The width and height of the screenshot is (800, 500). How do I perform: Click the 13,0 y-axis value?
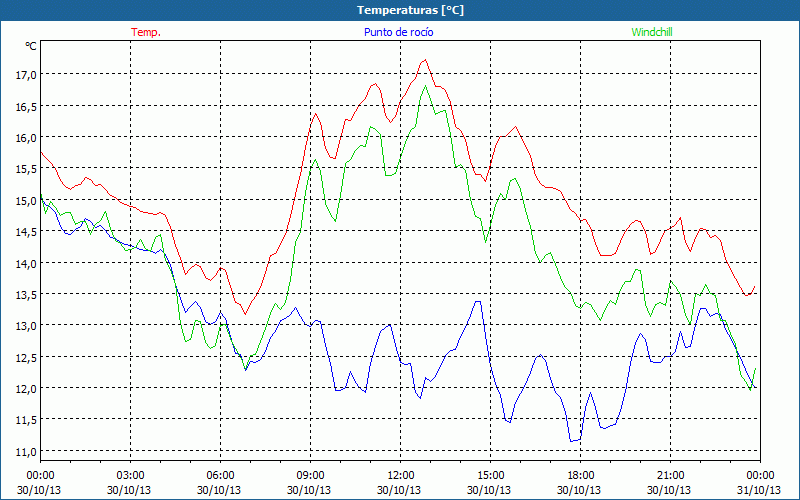click(x=27, y=326)
